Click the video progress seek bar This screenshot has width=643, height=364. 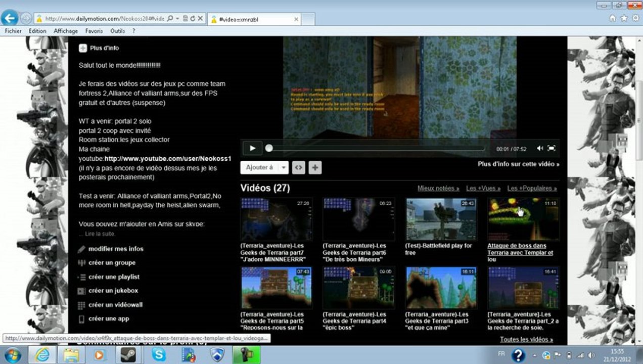[376, 148]
